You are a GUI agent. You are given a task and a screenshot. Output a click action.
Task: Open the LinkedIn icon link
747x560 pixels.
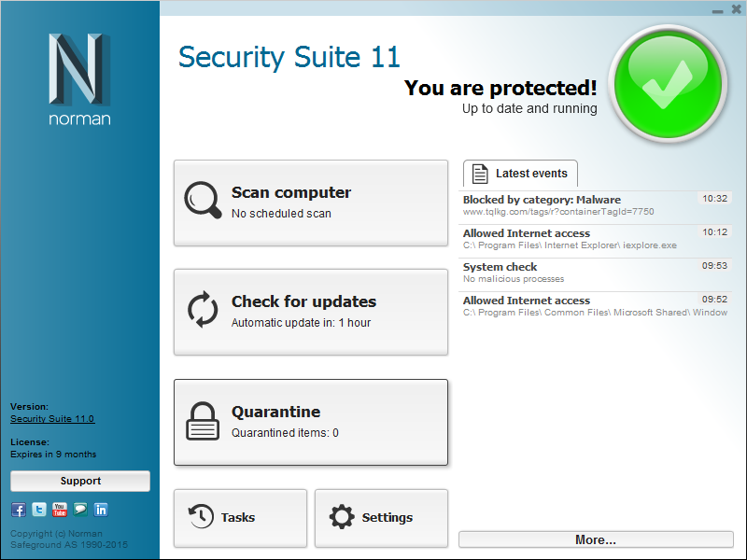tap(101, 510)
